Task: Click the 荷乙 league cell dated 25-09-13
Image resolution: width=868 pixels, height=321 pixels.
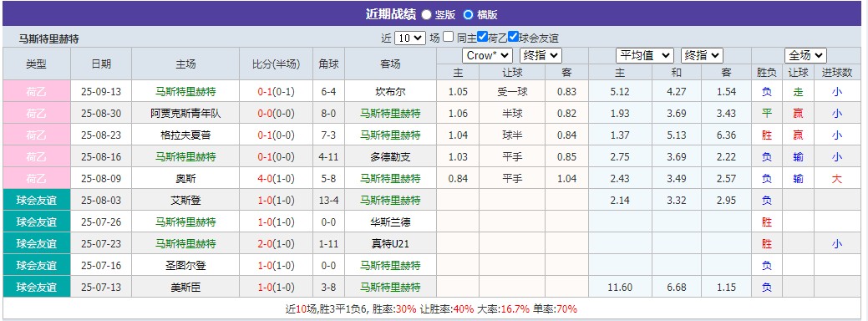Action: 37,92
